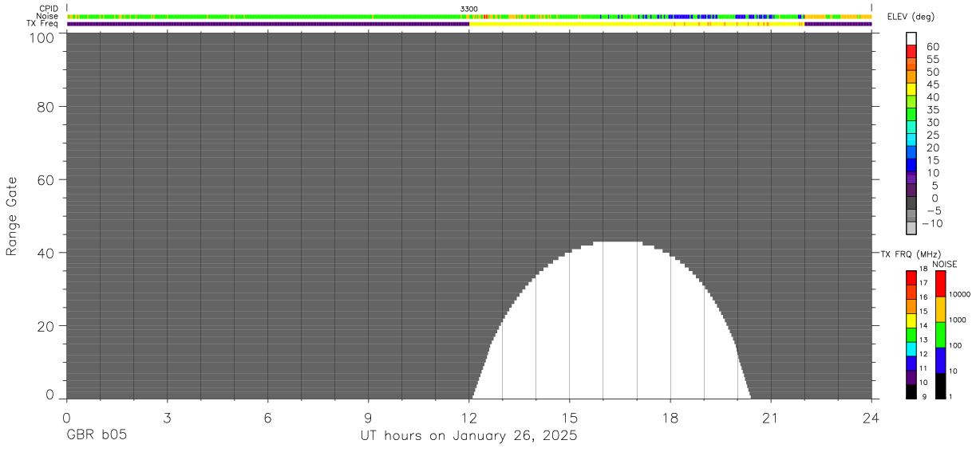The width and height of the screenshot is (980, 452).
Task: Click the cyan 20–25 swatch on ELEV colorbar
Action: tap(911, 140)
